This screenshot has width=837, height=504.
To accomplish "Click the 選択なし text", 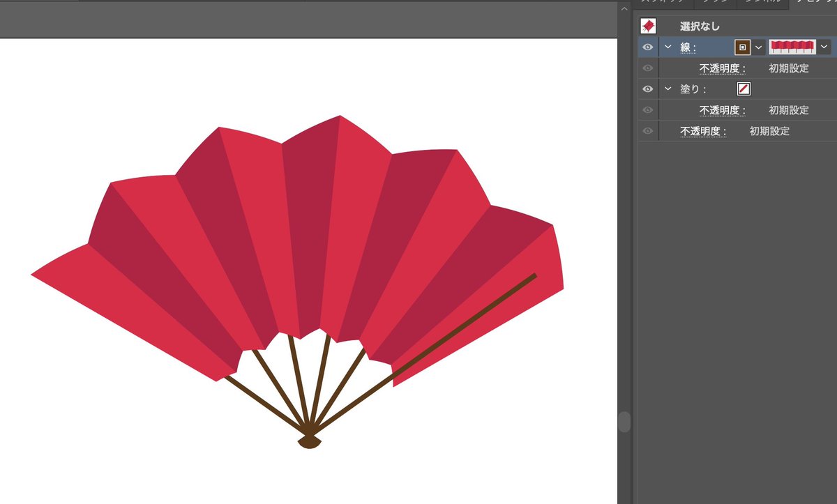I will [700, 26].
